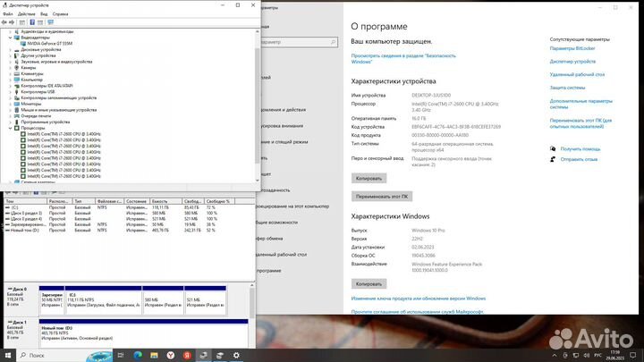Click the network icon in system tray
Screen dimensions: 644x362
576,356
